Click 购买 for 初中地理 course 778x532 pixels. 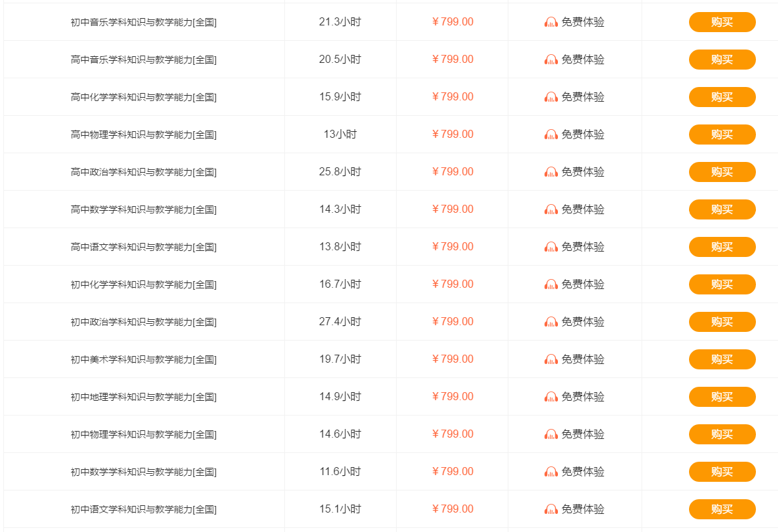[722, 397]
